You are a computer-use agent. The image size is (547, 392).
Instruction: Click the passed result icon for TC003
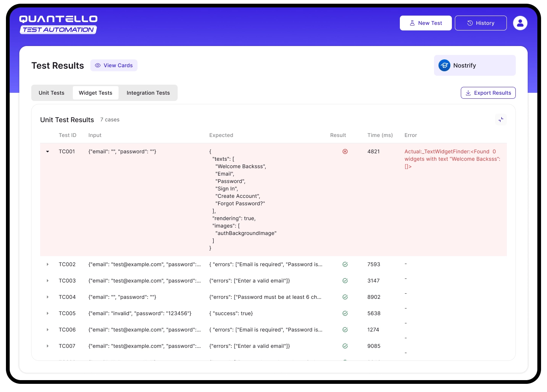(x=345, y=281)
